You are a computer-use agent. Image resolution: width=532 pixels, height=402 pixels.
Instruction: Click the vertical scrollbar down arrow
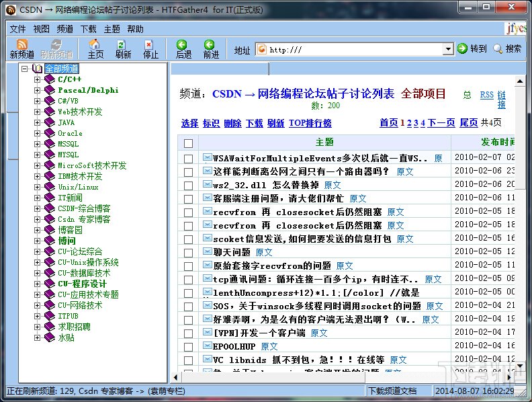[520, 366]
